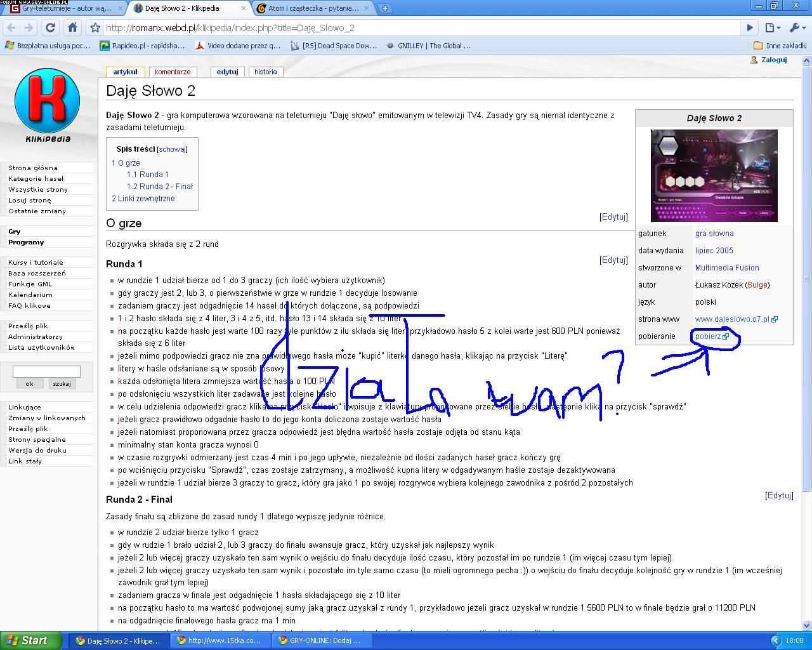Click the wiki search input field
812x650 pixels.
point(46,371)
